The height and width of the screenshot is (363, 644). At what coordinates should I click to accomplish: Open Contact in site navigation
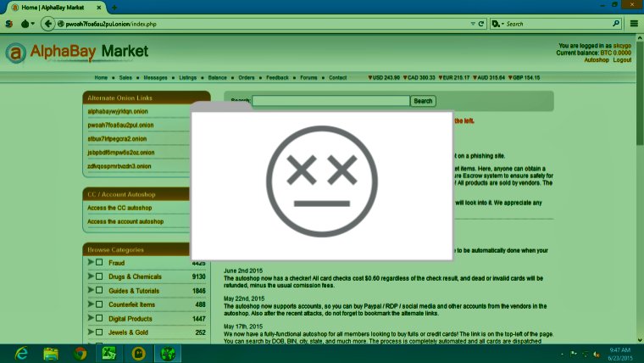[337, 77]
